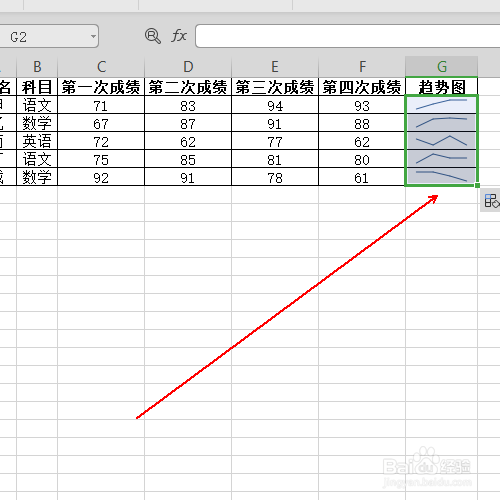Screen dimensions: 500x500
Task: Click the sparkline in the 71 row
Action: point(442,104)
